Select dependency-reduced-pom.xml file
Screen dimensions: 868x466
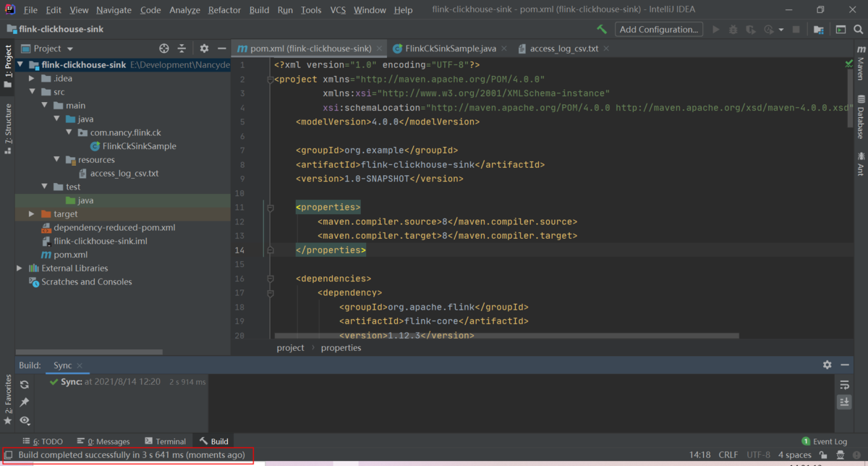click(108, 228)
